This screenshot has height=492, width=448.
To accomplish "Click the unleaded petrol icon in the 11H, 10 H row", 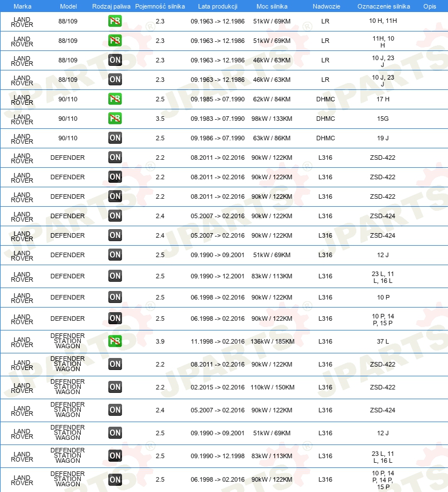I will pyautogui.click(x=115, y=41).
